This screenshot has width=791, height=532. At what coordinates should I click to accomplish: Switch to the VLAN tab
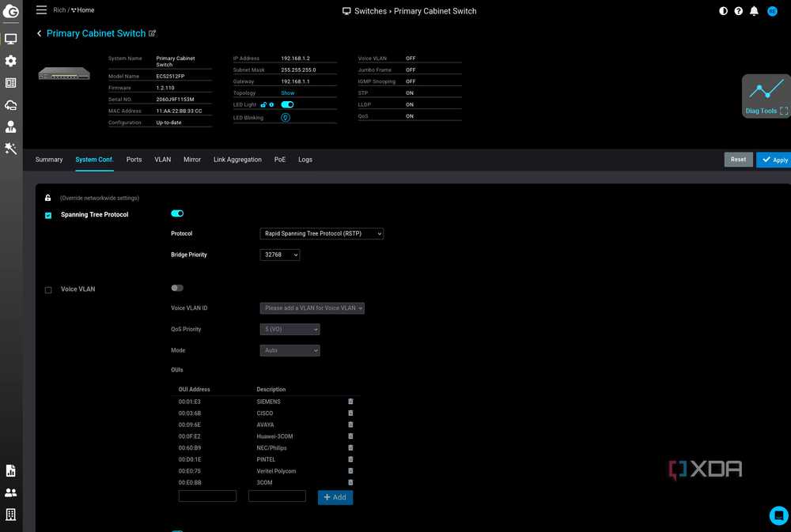pos(162,160)
